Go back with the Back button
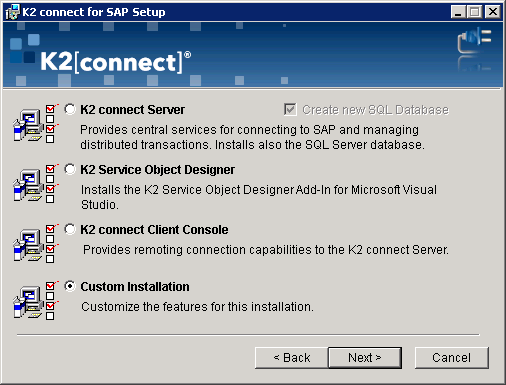This screenshot has height=385, width=506. coord(292,358)
